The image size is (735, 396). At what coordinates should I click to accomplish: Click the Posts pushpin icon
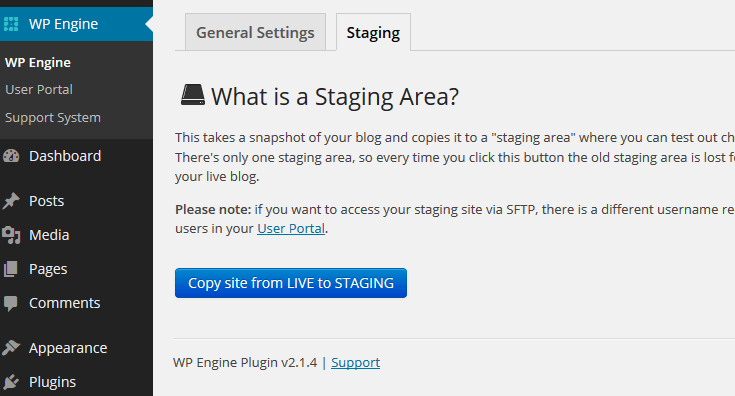[11, 201]
